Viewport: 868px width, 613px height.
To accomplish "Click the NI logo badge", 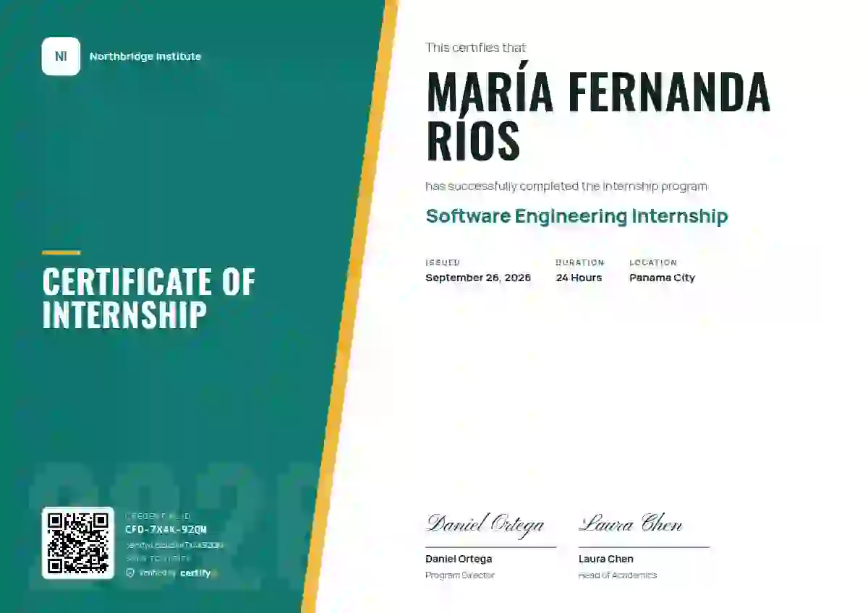I will [61, 56].
